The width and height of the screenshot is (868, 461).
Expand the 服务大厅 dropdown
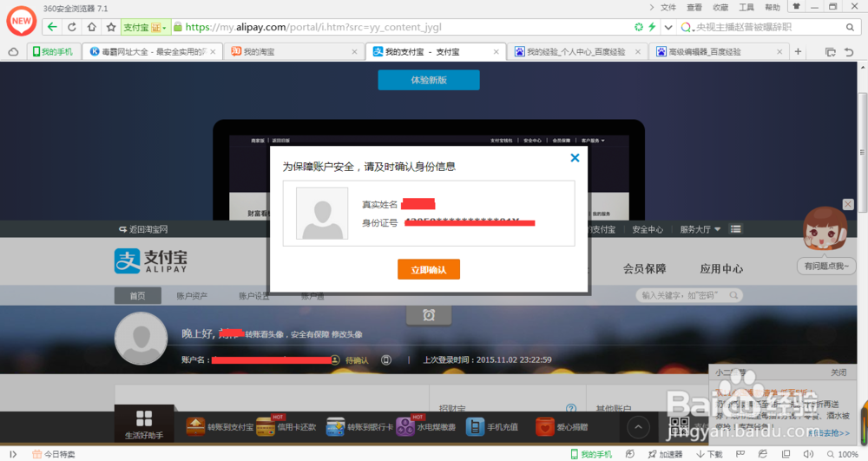700,229
